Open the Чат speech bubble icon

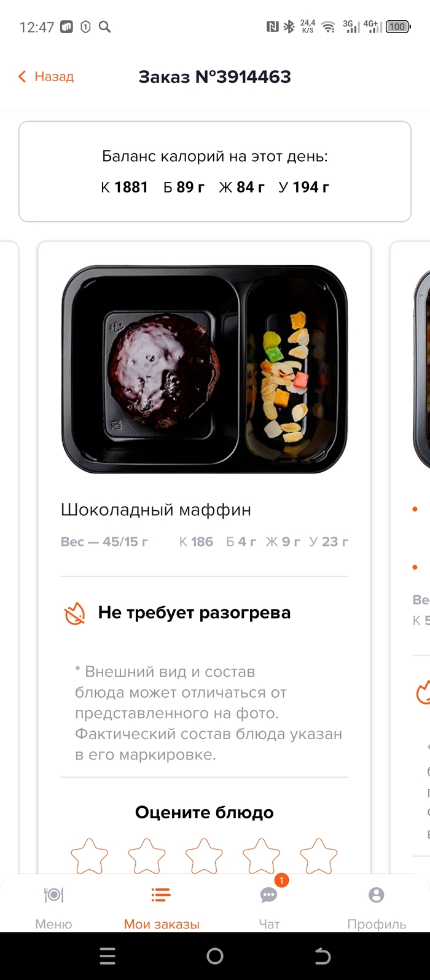[x=269, y=895]
